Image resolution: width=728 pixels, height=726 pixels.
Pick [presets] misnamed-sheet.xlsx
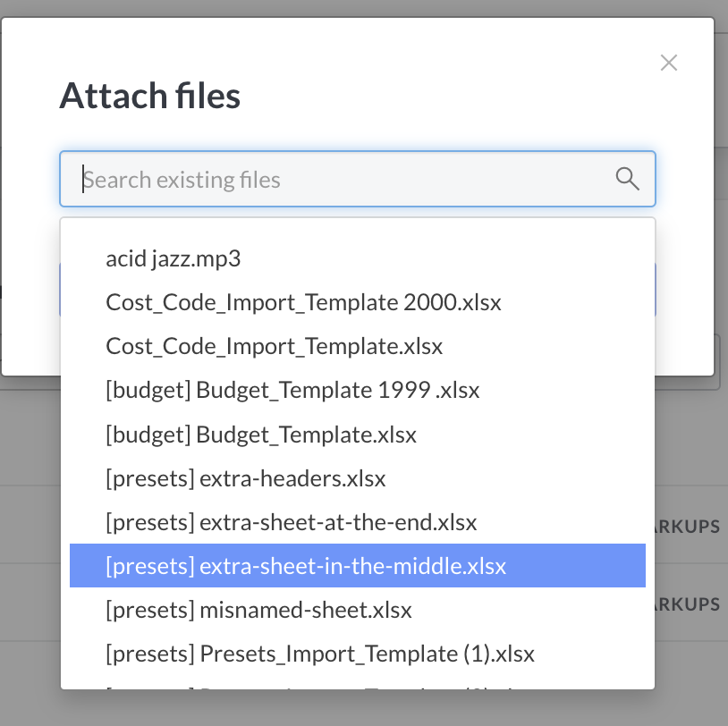pyautogui.click(x=258, y=610)
